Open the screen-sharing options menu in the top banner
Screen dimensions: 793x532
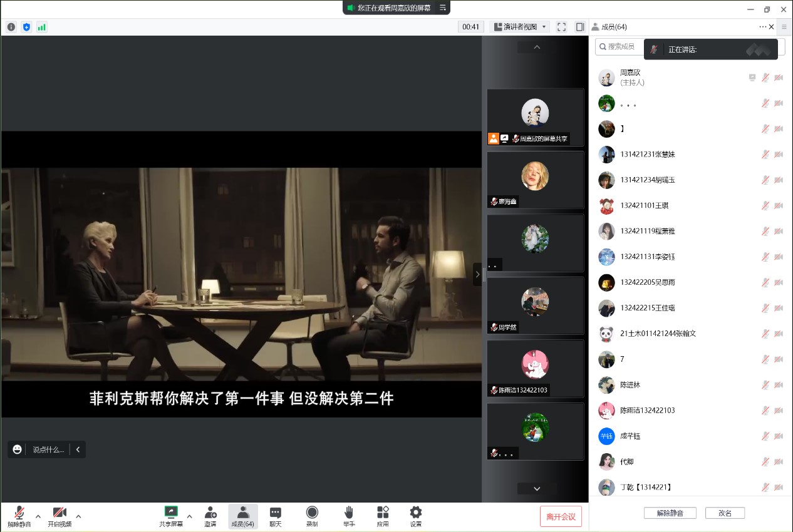[x=443, y=8]
